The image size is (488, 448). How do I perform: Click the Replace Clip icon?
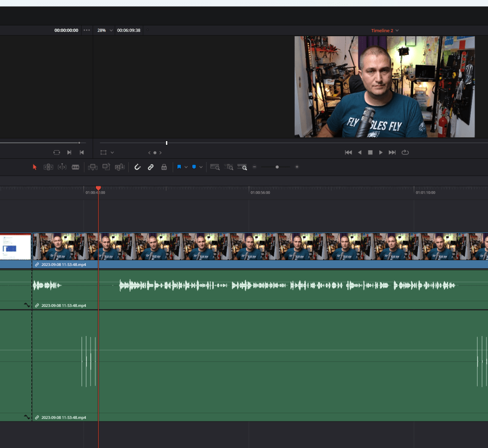pyautogui.click(x=120, y=167)
